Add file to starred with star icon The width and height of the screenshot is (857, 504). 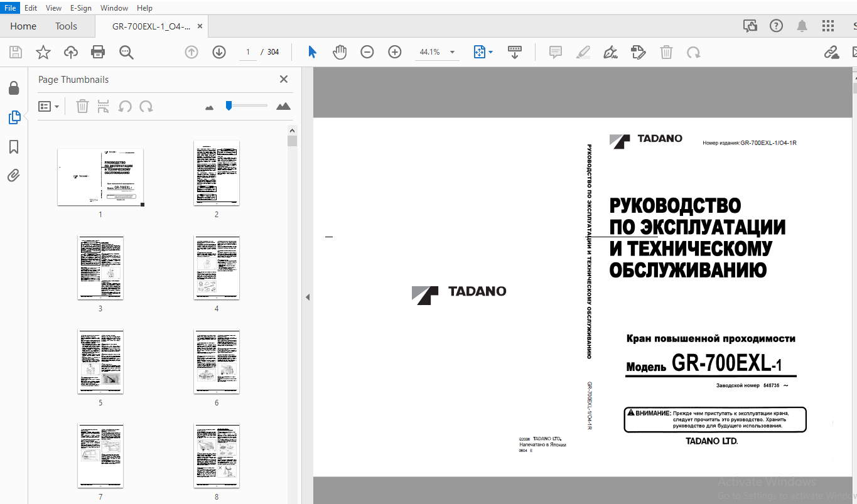click(x=43, y=52)
